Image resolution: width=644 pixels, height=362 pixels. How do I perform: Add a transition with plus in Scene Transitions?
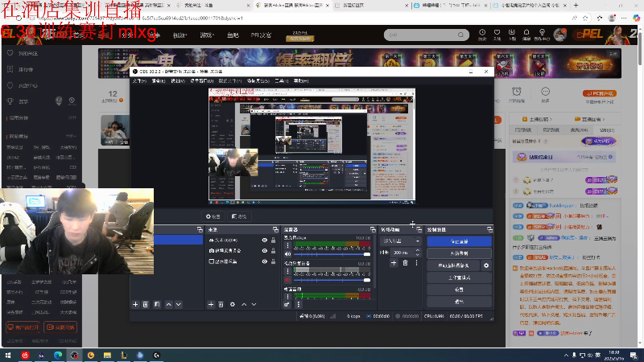tap(394, 263)
